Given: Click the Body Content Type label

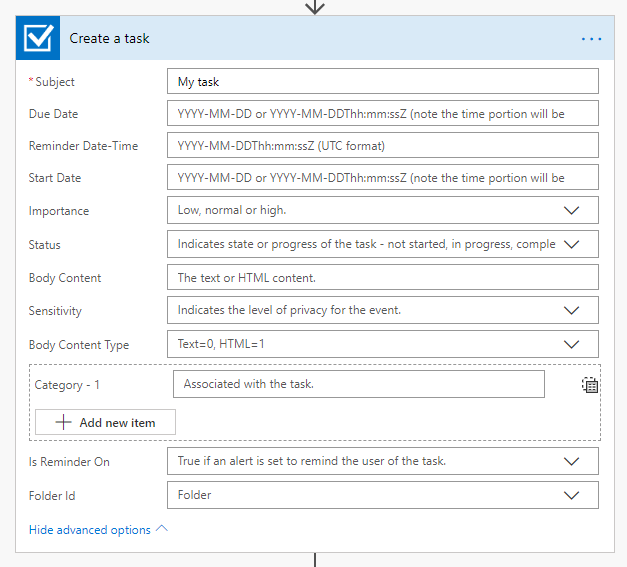Looking at the screenshot, I should pyautogui.click(x=79, y=345).
